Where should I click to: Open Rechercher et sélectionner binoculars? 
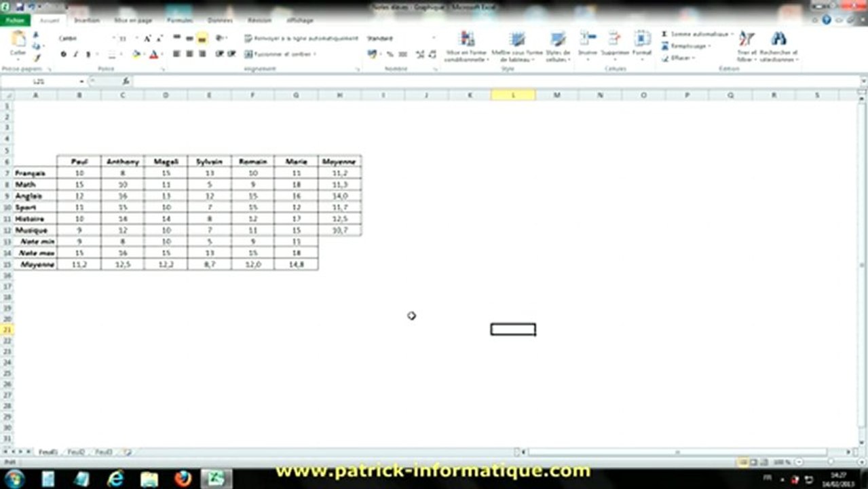(778, 46)
